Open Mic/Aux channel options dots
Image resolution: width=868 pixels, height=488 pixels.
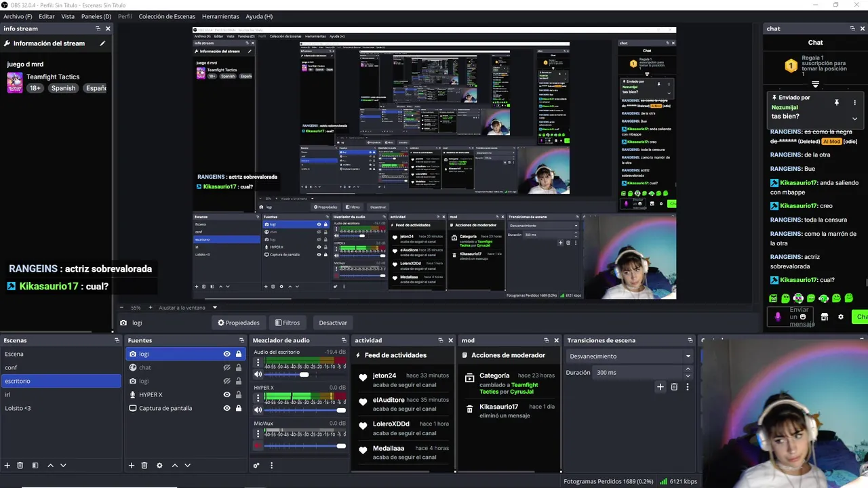tap(258, 434)
